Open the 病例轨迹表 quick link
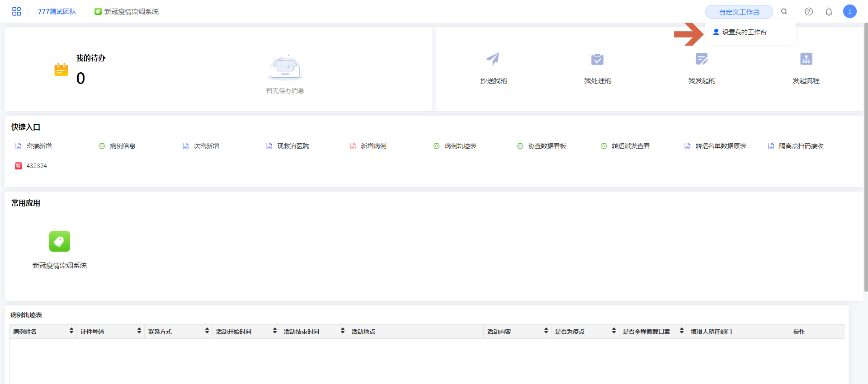The width and height of the screenshot is (868, 384). [460, 146]
